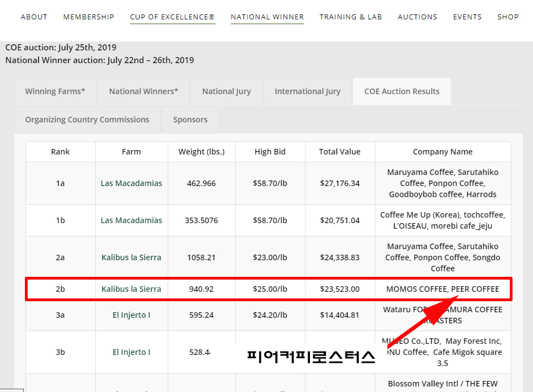
Task: Select the rank cell 2b
Action: (60, 289)
